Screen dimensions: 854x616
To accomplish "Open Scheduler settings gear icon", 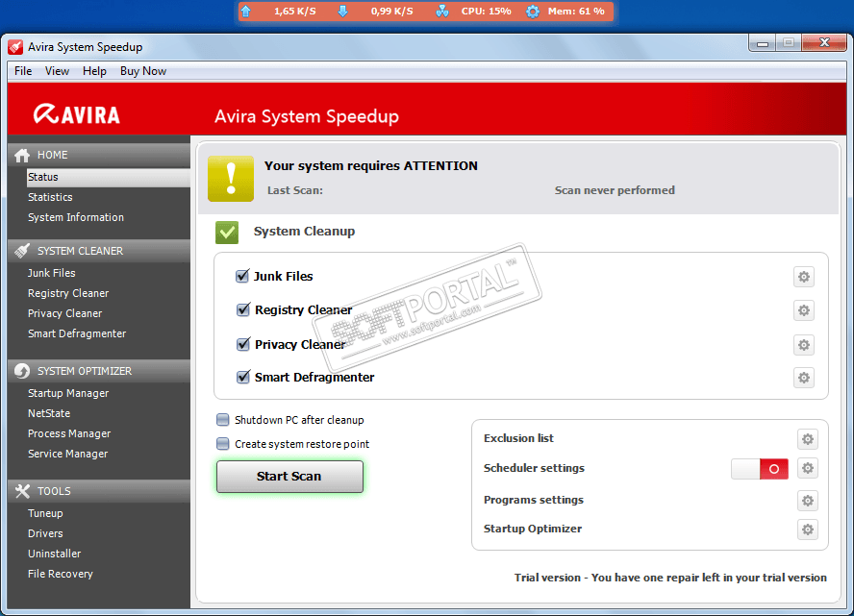I will (808, 468).
